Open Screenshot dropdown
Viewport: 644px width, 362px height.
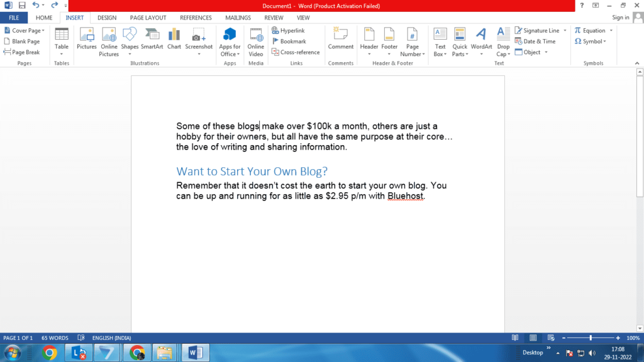coord(199,42)
